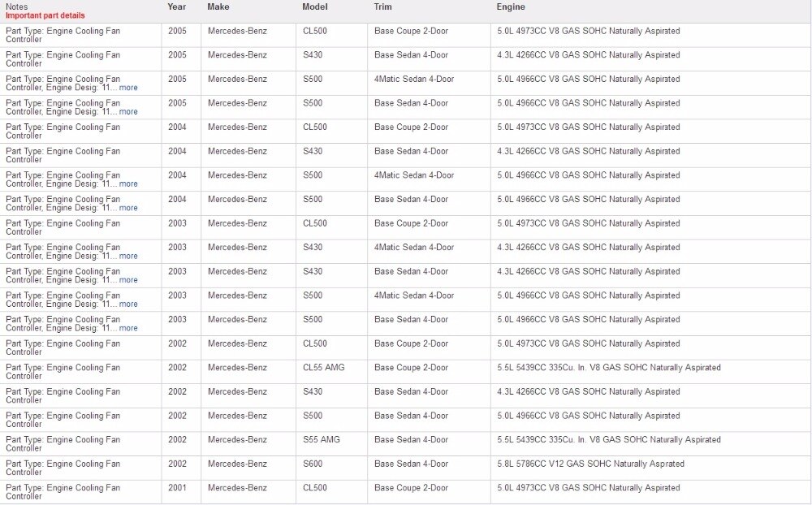
Task: Click the 'Base Sedan 4-Door' trim for S600
Action: tap(411, 464)
